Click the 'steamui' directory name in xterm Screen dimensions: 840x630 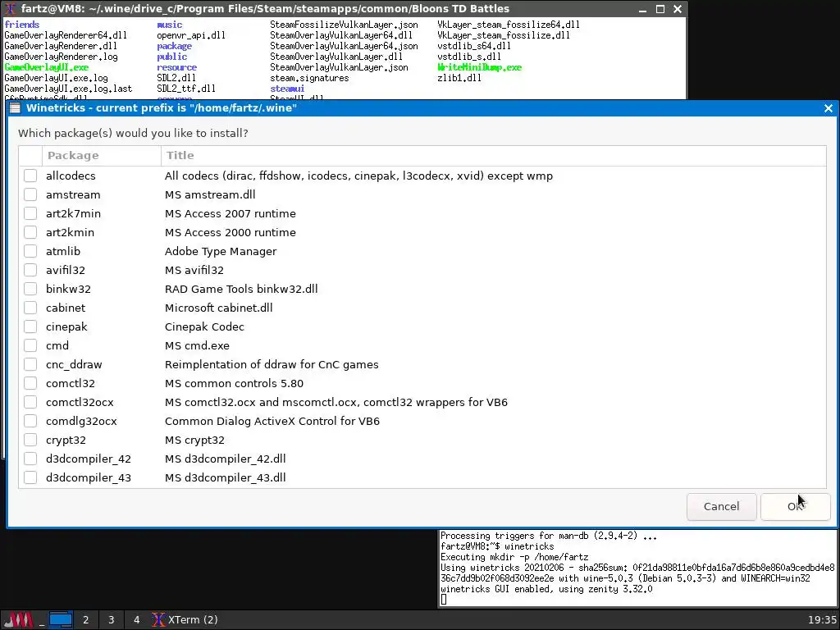(287, 89)
